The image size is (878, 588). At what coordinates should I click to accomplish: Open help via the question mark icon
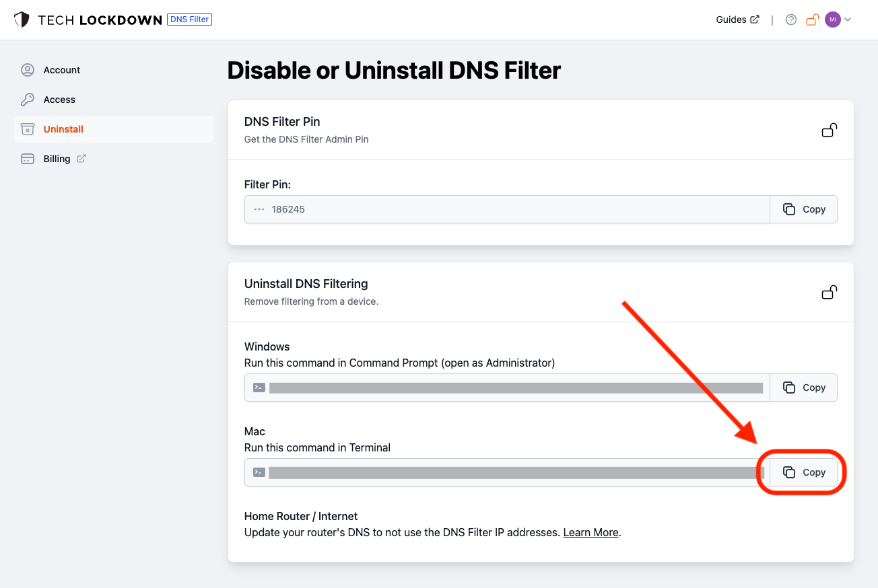click(x=790, y=20)
